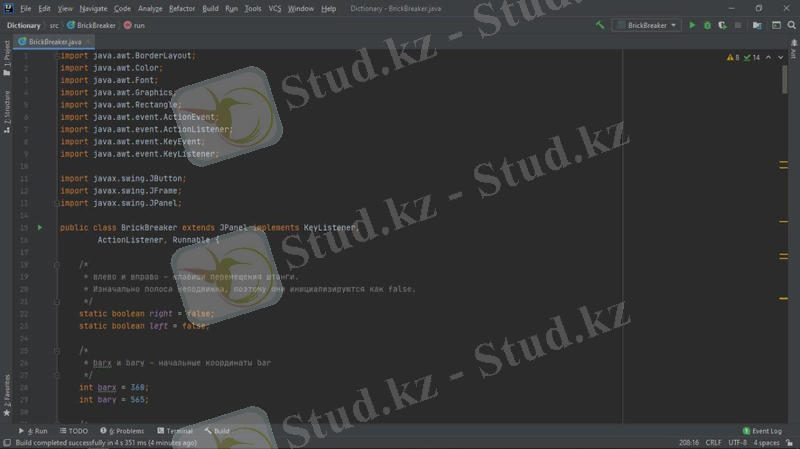Click the Run Anything toolbar icon

coord(776,25)
